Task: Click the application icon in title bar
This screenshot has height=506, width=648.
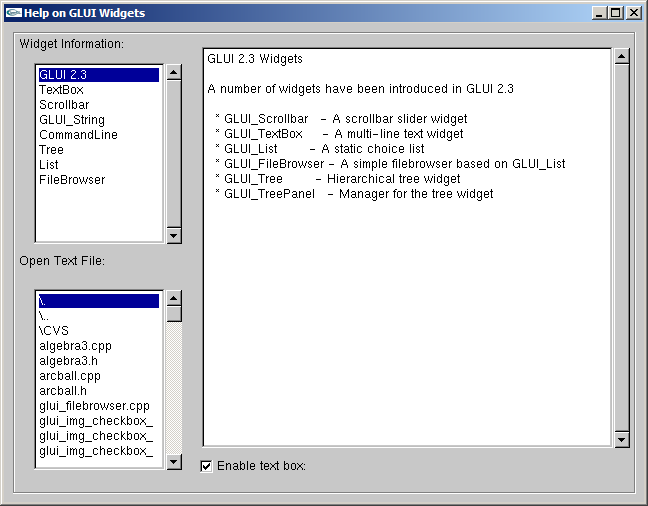Action: click(13, 13)
